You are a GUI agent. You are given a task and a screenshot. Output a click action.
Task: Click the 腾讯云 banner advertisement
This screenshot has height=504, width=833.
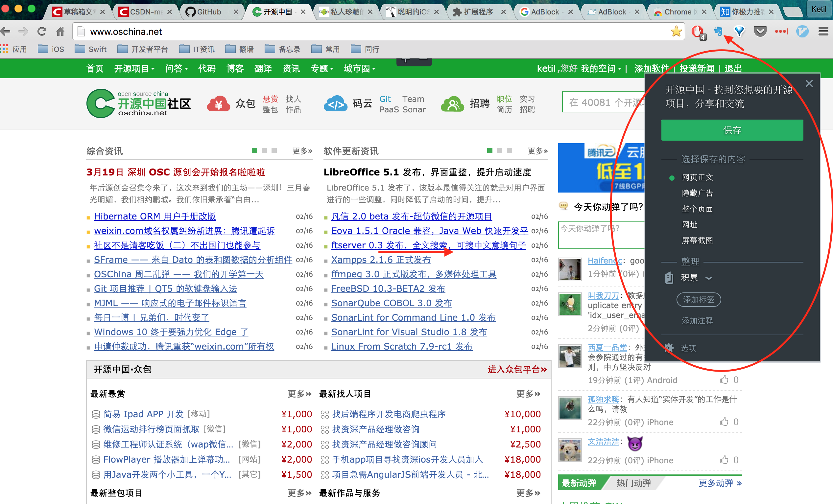[601, 168]
